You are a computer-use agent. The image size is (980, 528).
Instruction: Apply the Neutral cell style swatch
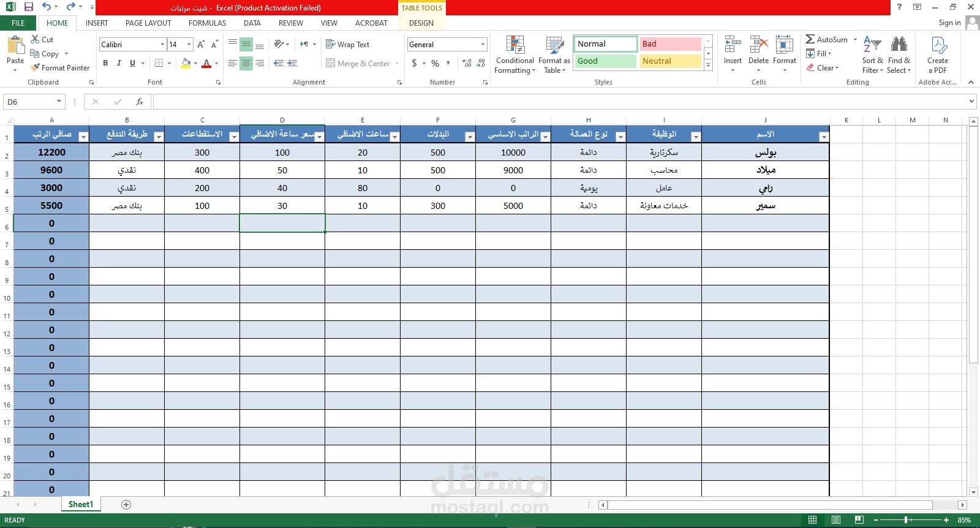pos(670,61)
